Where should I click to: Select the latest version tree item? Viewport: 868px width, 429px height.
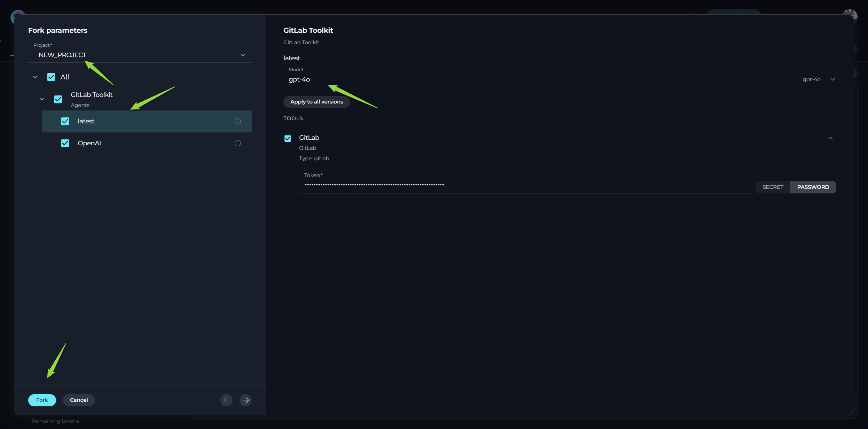[x=147, y=121]
